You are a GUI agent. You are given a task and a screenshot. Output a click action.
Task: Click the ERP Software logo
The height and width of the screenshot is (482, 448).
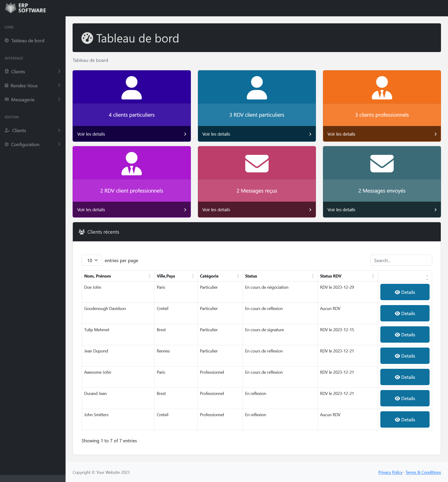[x=25, y=8]
